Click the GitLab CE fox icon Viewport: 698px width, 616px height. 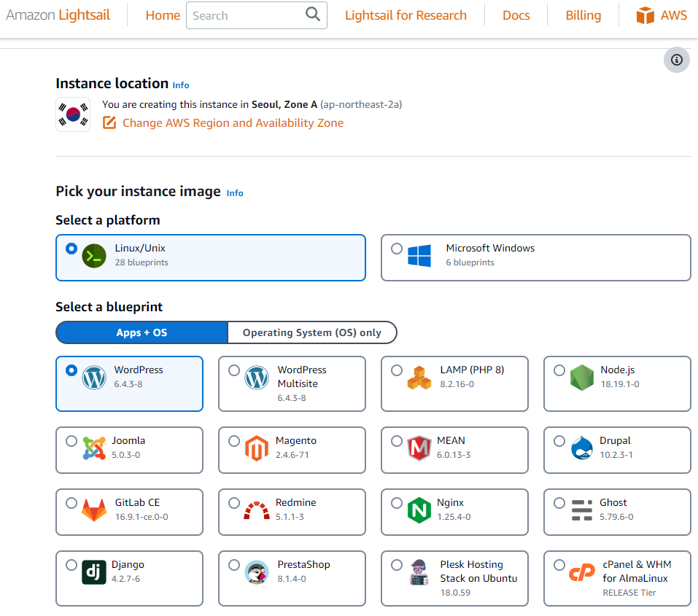(x=94, y=510)
